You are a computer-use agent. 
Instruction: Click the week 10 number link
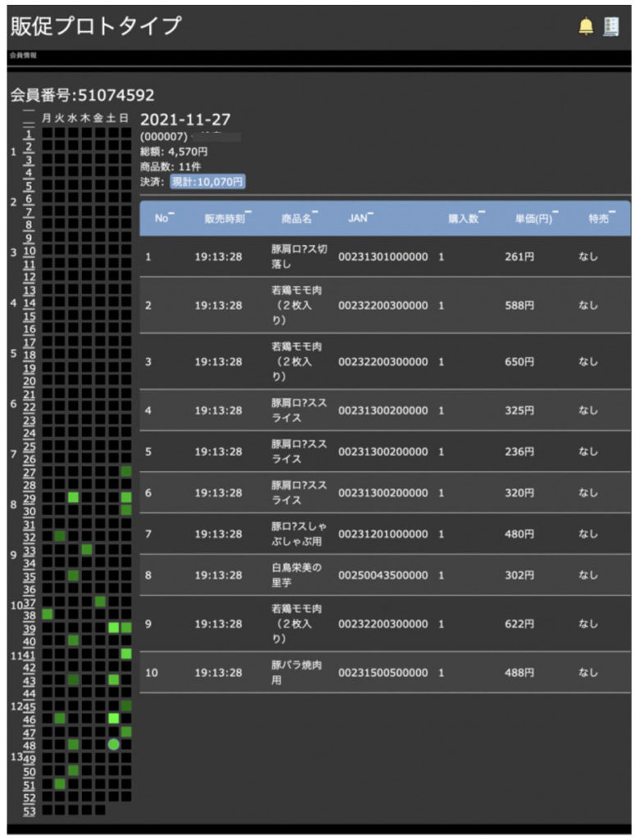pos(30,251)
